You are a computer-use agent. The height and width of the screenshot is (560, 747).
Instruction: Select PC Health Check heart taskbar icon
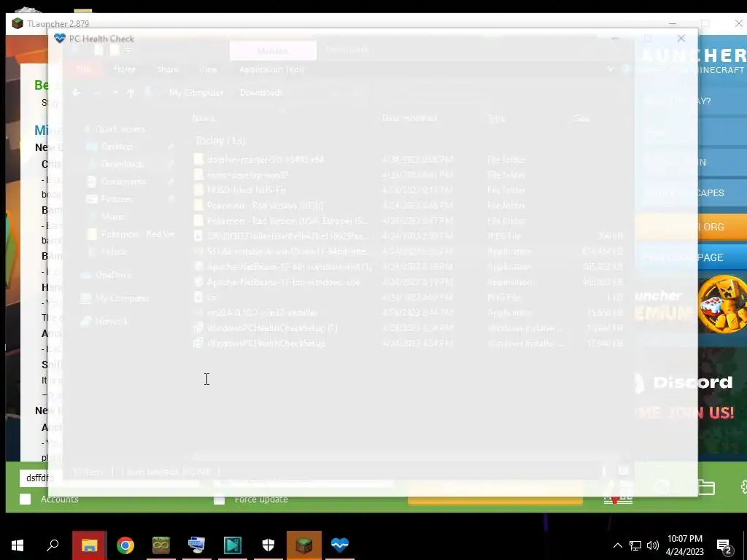click(340, 545)
